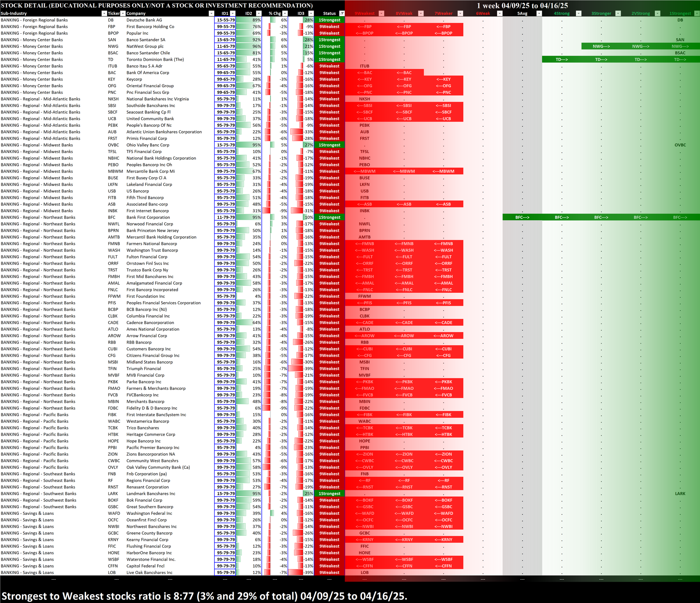Open the 5Avg column filter dropdown
Screen dimensions: 700x603
539,13
